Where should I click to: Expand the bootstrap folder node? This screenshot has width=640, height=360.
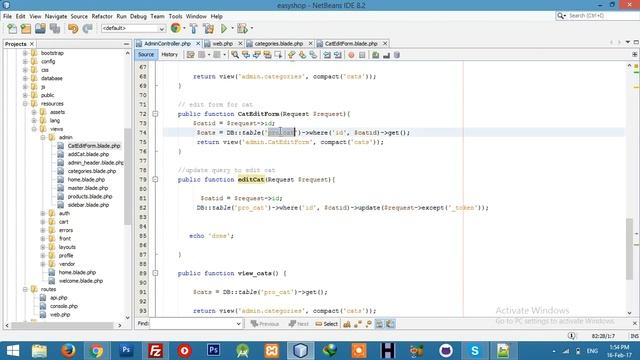[25, 53]
